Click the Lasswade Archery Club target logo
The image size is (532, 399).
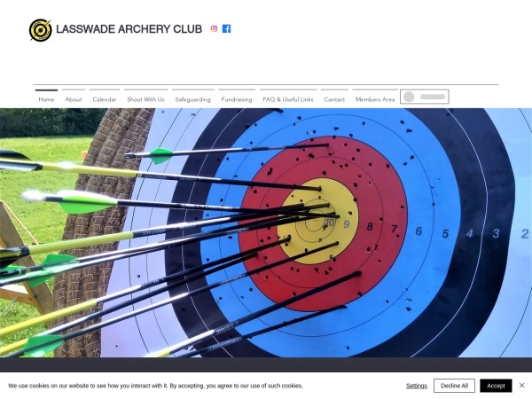[41, 30]
